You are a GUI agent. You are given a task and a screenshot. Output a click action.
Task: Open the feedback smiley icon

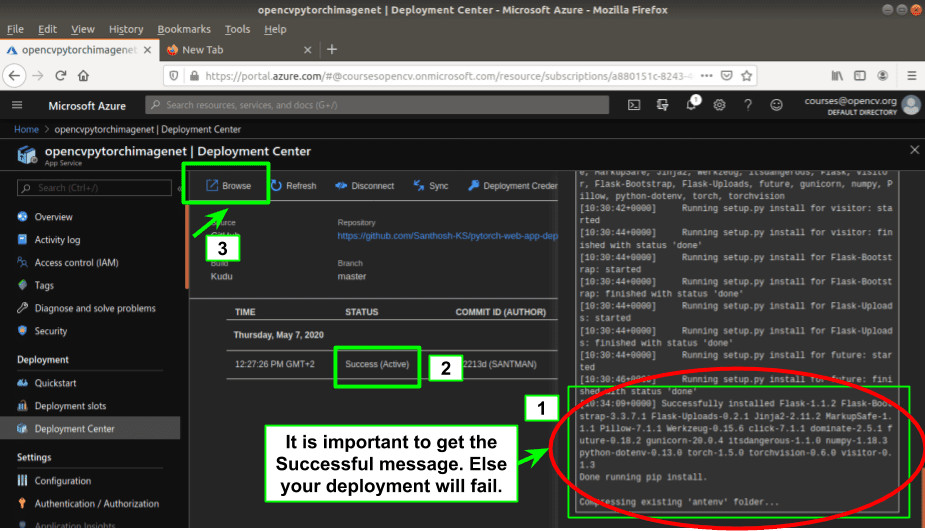pos(776,105)
